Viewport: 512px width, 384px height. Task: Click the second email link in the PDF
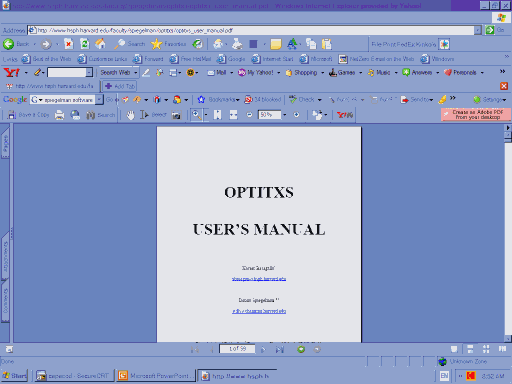point(259,311)
